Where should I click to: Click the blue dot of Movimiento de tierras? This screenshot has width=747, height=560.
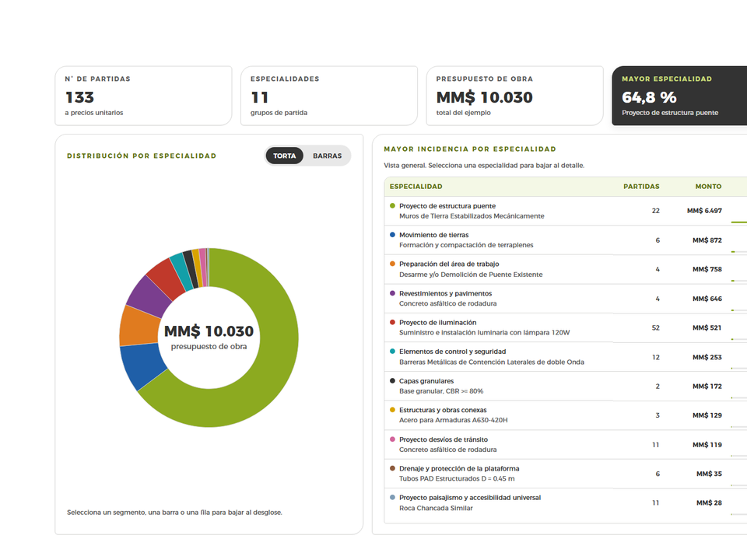click(x=392, y=235)
